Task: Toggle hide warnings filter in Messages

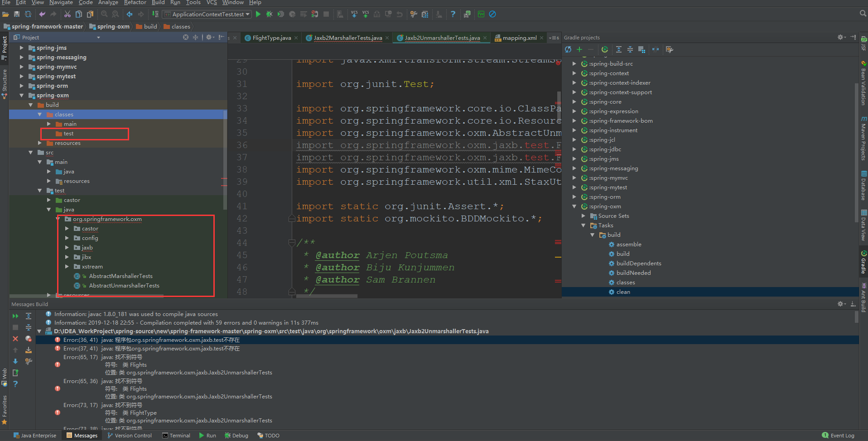Action: 28,339
